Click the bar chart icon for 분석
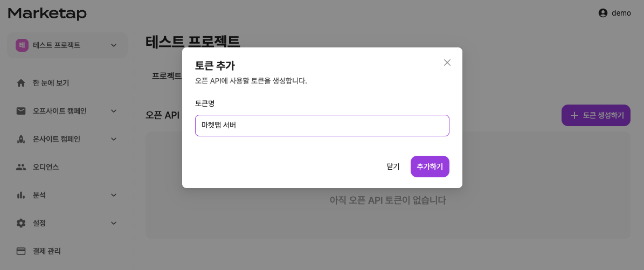Screen dimensions: 644x270 [21, 195]
